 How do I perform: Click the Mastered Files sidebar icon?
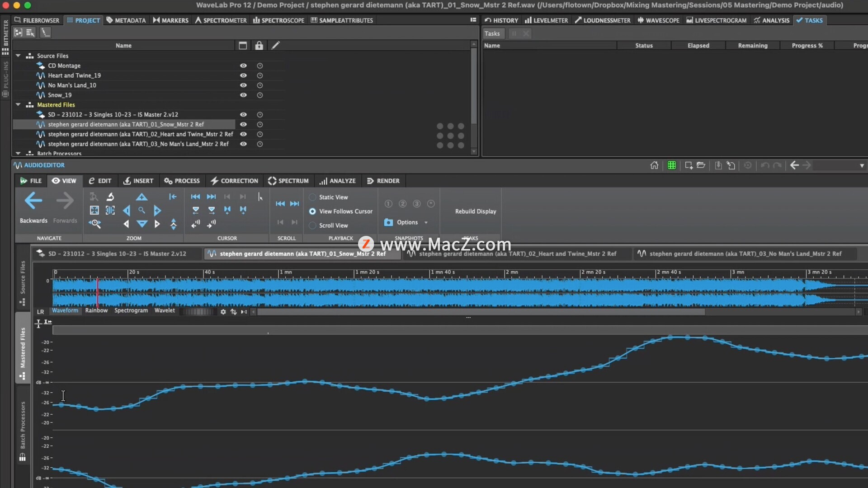(x=22, y=376)
